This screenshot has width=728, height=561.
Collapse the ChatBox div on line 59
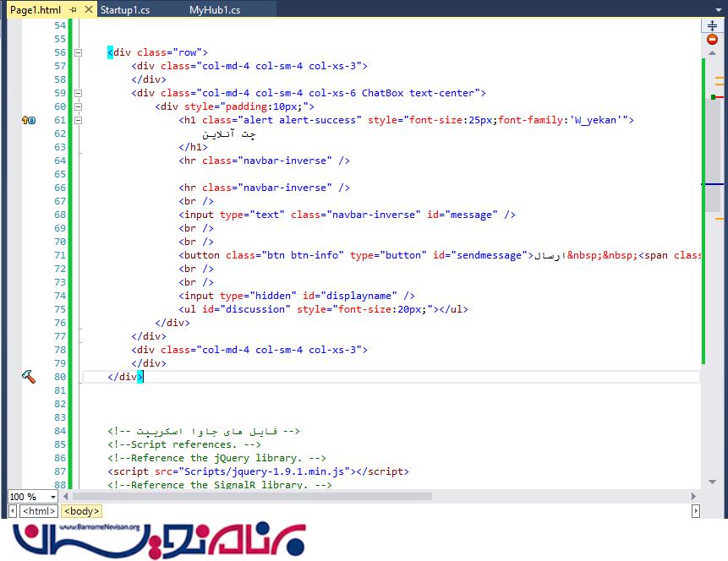tap(79, 93)
